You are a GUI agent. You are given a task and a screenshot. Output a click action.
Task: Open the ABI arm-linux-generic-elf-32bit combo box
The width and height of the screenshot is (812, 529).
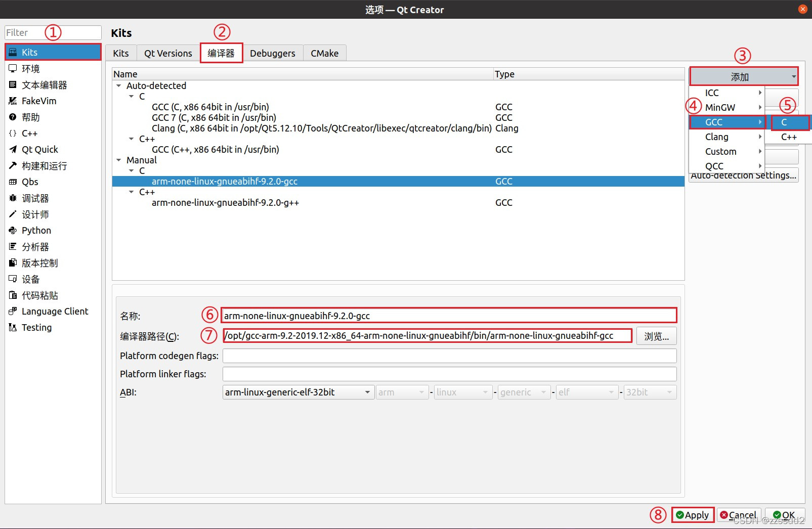point(297,392)
